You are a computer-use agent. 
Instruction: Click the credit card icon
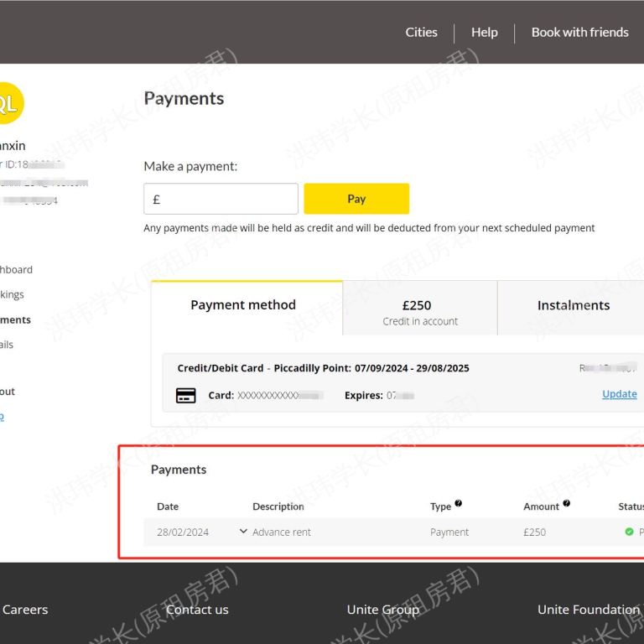[x=185, y=395]
